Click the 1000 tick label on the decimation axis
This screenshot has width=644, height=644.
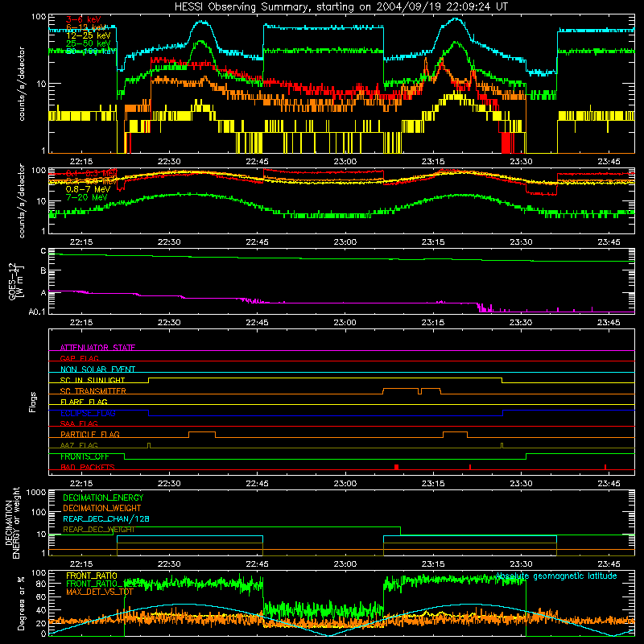(36, 493)
